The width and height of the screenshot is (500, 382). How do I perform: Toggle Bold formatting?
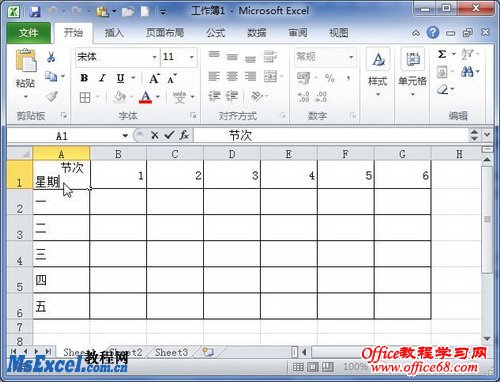pos(84,78)
